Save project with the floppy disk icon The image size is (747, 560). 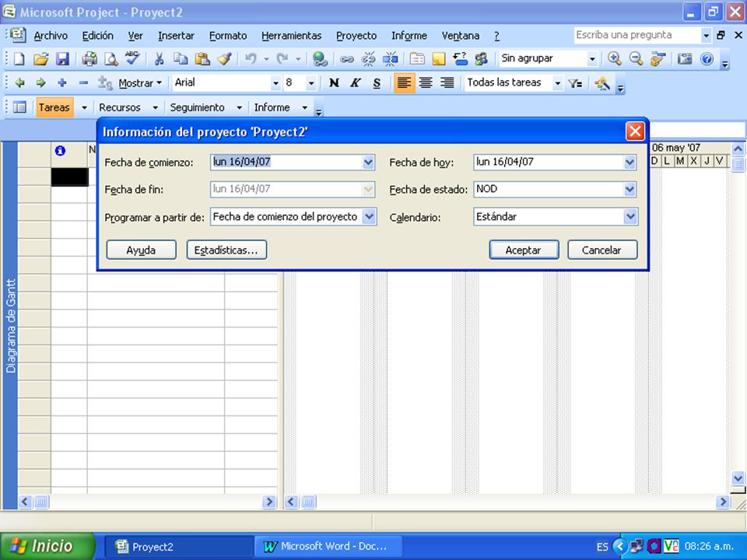(x=62, y=58)
